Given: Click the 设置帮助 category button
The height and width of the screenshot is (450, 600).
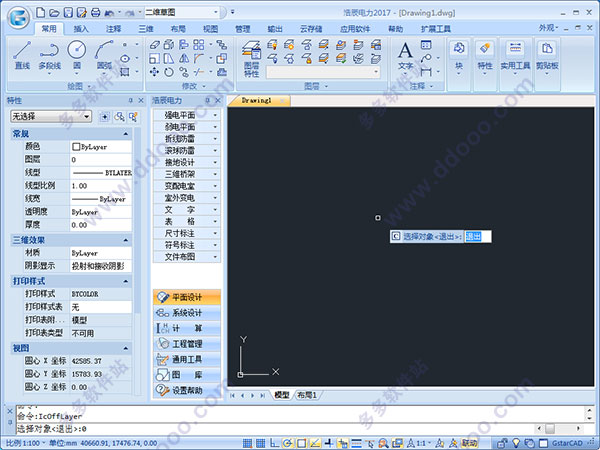Looking at the screenshot, I should coord(187,390).
